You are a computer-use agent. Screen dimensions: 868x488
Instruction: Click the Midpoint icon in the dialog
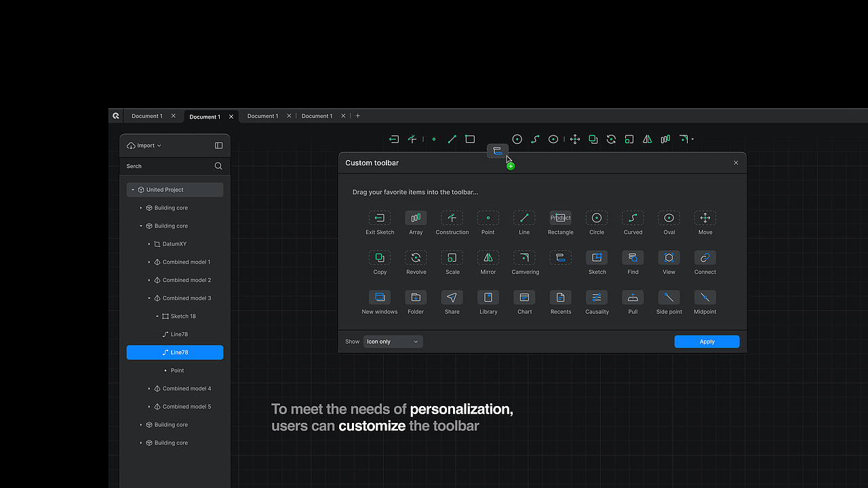(x=705, y=297)
